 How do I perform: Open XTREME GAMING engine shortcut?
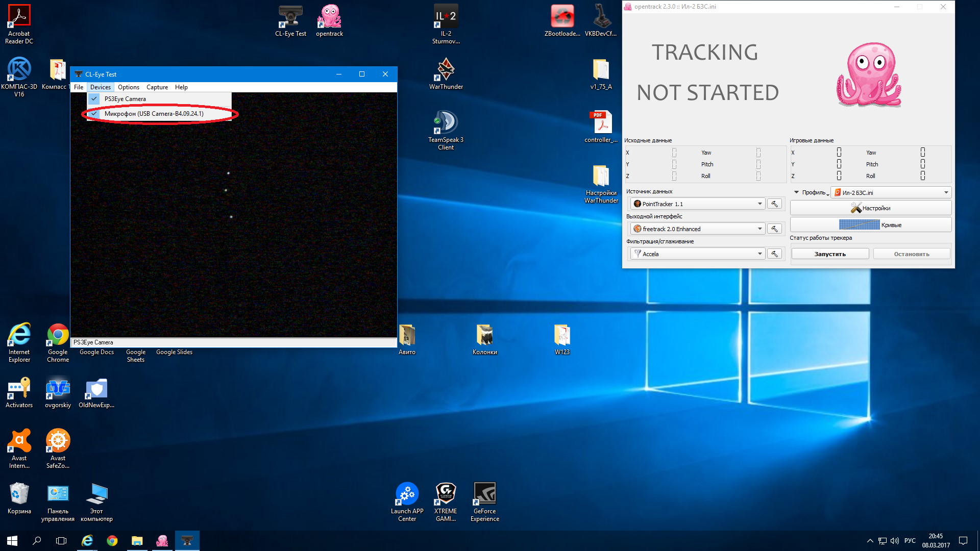click(x=446, y=502)
